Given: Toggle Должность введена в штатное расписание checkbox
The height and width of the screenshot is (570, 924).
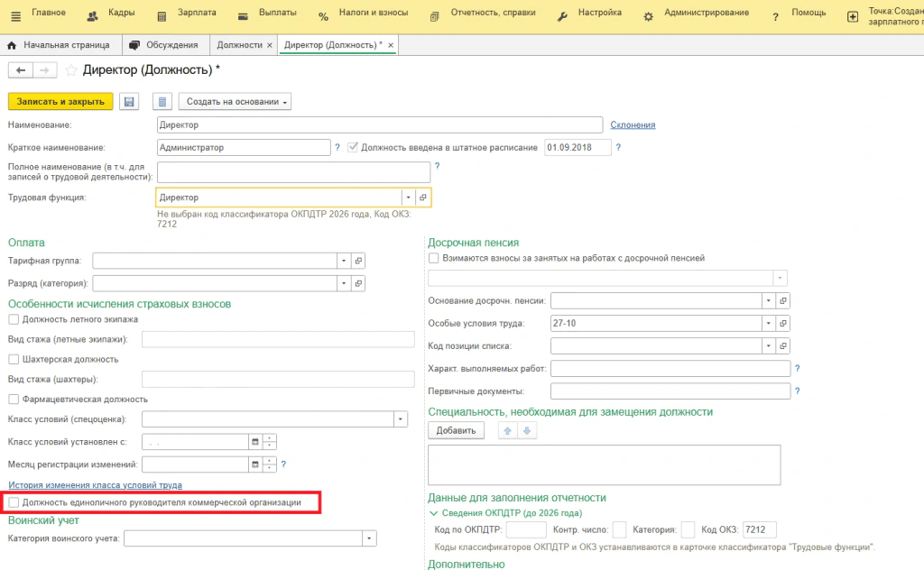Looking at the screenshot, I should point(353,147).
